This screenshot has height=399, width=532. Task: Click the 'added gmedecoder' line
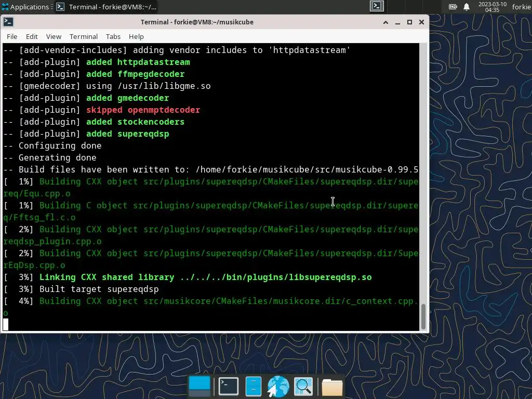(86, 98)
